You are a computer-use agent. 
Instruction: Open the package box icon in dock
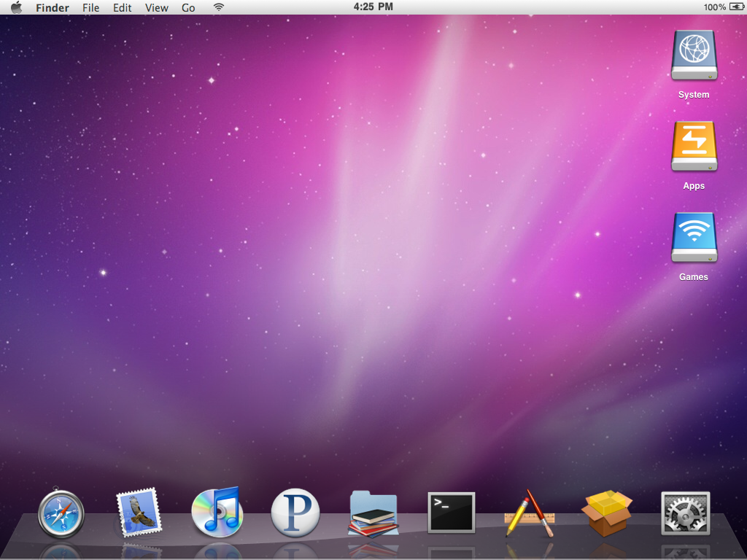pyautogui.click(x=607, y=513)
